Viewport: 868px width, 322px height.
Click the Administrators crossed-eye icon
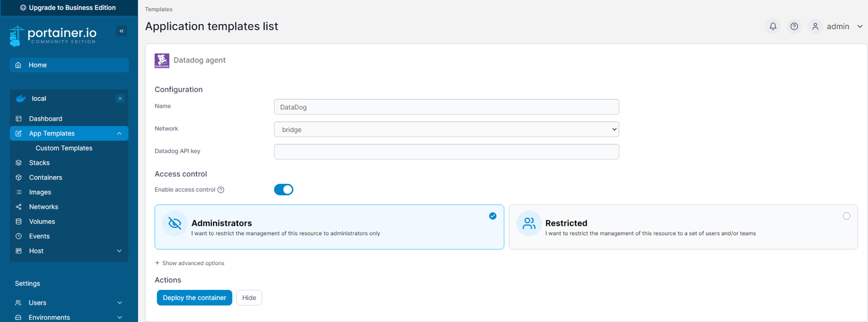point(175,223)
